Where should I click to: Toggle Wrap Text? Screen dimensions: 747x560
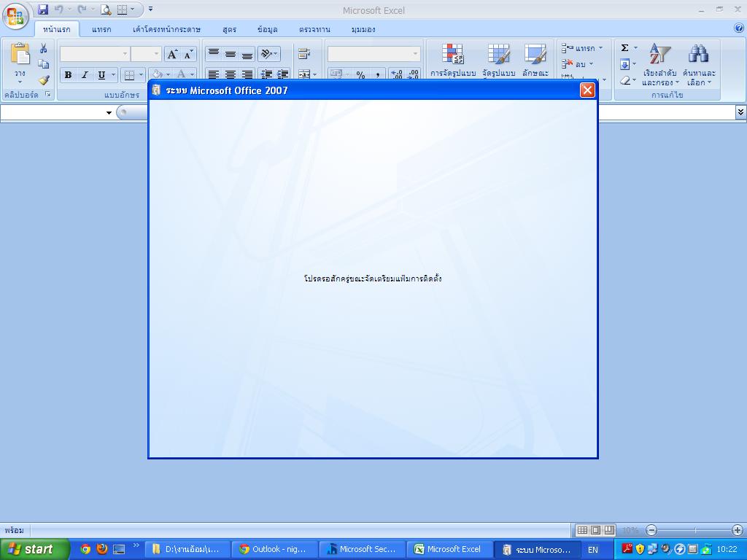[304, 54]
